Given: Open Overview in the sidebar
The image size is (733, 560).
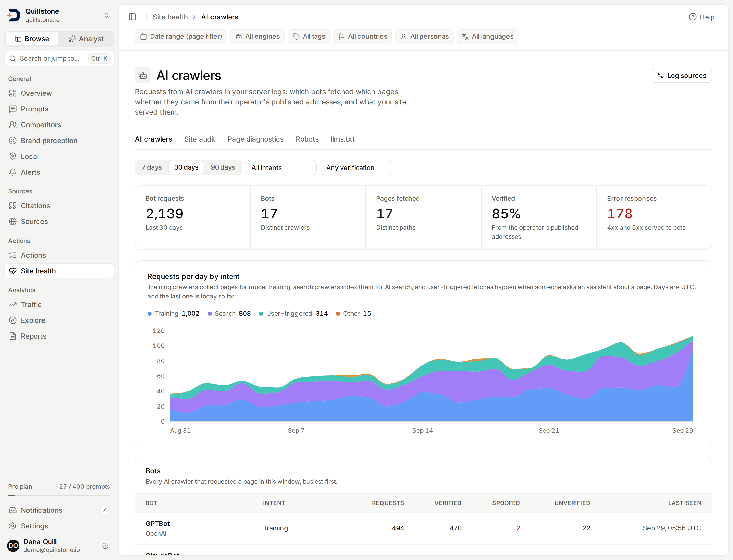Looking at the screenshot, I should (x=59, y=93).
